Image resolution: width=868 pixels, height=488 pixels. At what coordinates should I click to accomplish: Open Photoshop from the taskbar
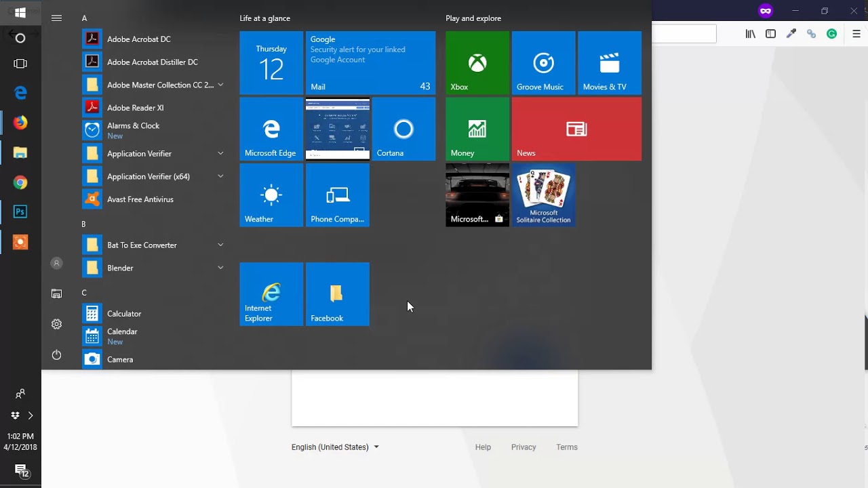point(20,211)
